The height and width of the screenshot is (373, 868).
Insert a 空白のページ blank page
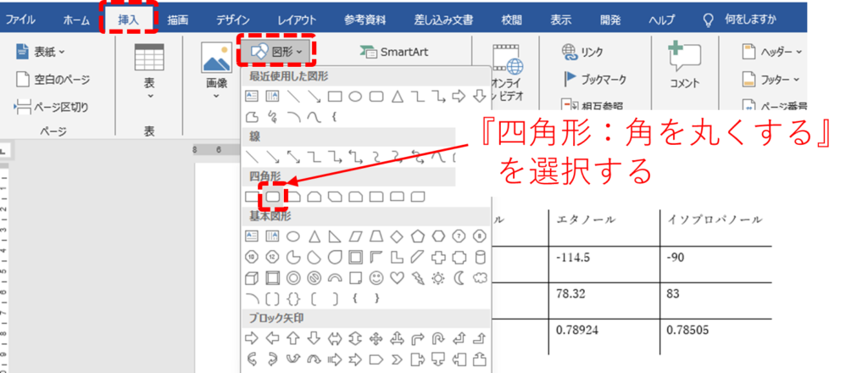tap(53, 80)
